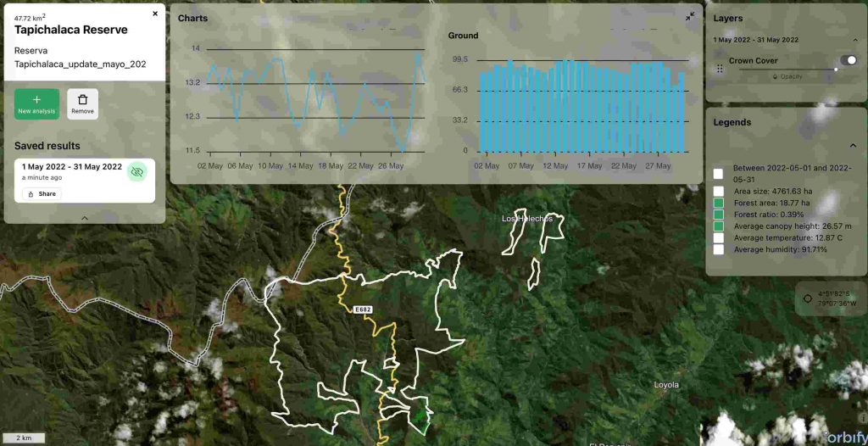868x446 pixels.
Task: Toggle saved result visibility eye icon
Action: (136, 172)
